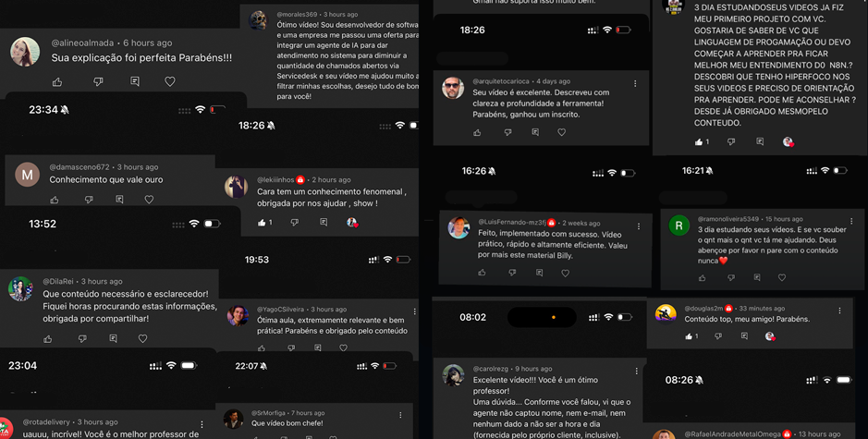The width and height of the screenshot is (868, 439).
Task: Open @DilaRei profile picture
Action: (20, 288)
